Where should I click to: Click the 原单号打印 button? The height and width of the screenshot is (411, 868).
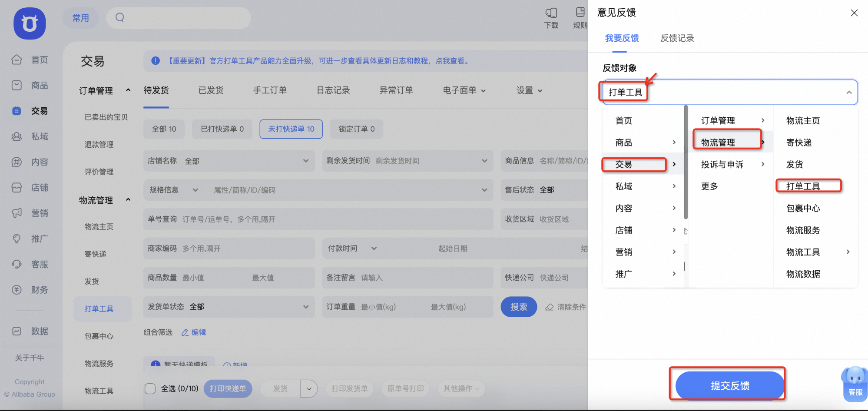pos(405,388)
